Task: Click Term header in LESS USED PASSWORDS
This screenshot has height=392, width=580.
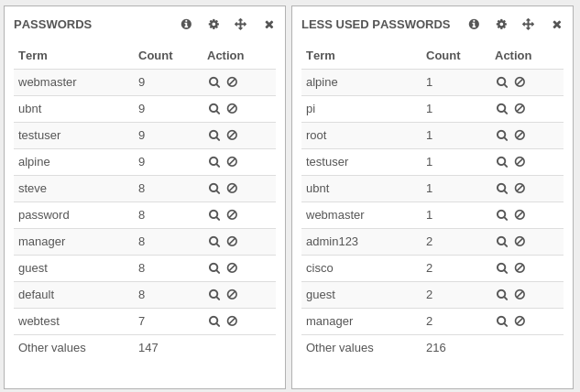Action: (x=321, y=56)
